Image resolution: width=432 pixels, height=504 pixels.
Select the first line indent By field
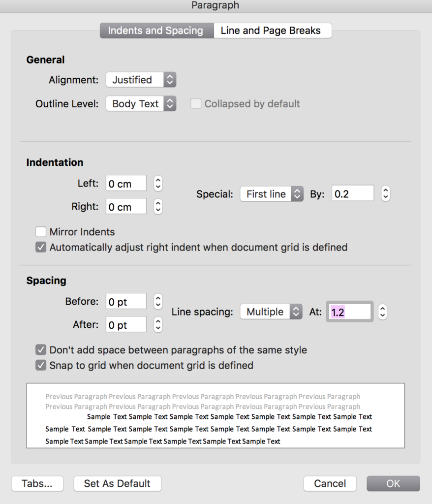tap(353, 193)
